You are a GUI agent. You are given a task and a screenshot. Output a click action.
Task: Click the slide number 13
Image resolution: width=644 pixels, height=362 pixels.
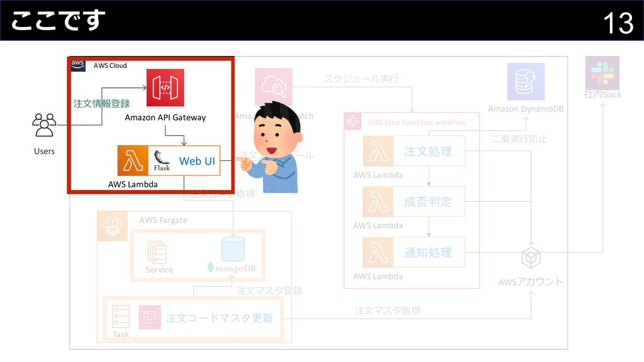coord(618,23)
